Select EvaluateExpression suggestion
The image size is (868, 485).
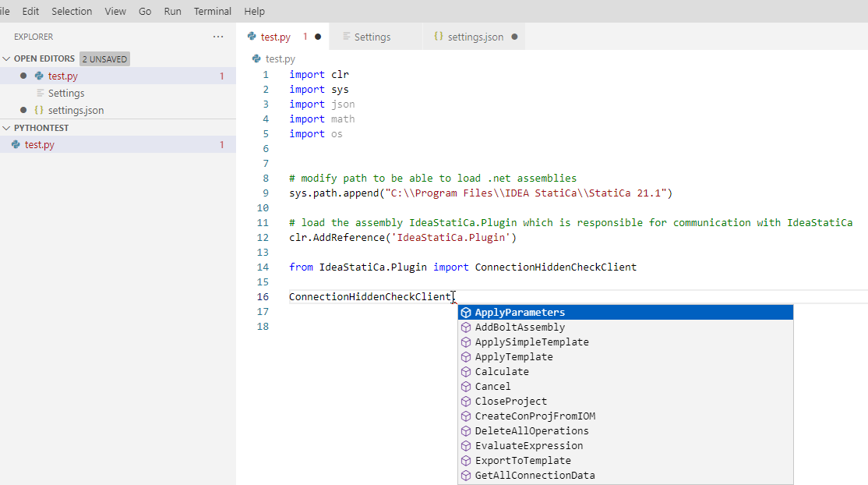pyautogui.click(x=626, y=446)
